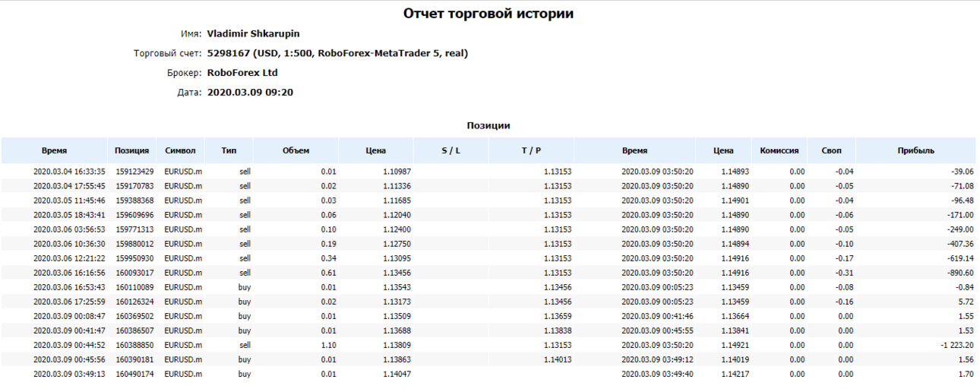
Task: Click position number 159771313
Action: click(x=134, y=229)
